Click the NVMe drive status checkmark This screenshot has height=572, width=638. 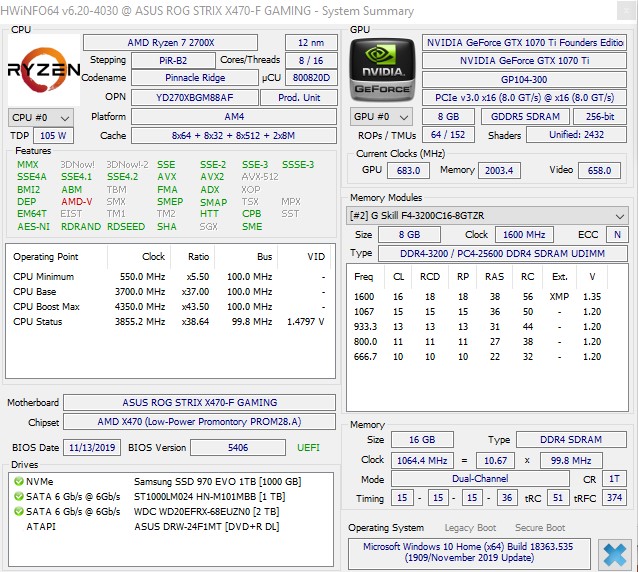tap(19, 481)
